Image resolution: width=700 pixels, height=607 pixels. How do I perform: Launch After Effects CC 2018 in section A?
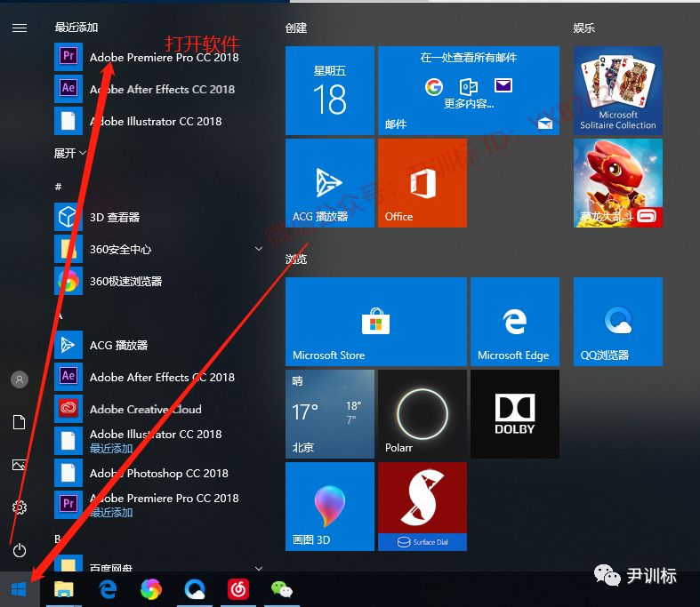158,377
